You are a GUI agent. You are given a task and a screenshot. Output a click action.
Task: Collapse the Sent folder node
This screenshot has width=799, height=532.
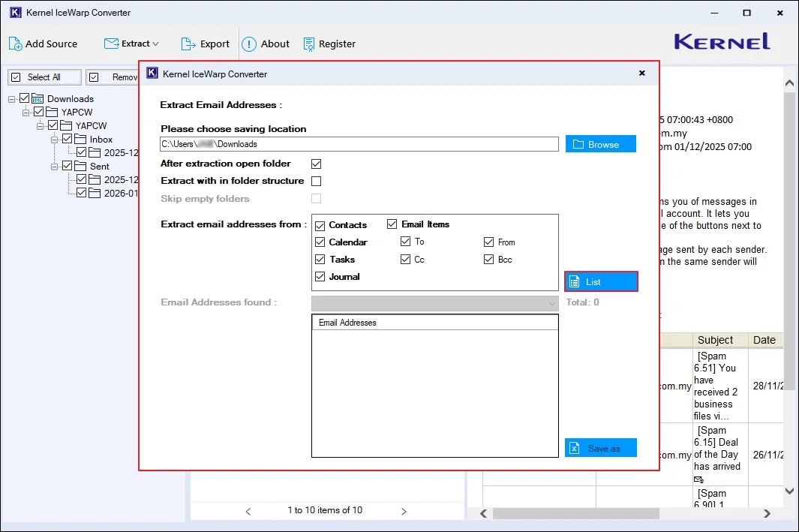(x=56, y=166)
